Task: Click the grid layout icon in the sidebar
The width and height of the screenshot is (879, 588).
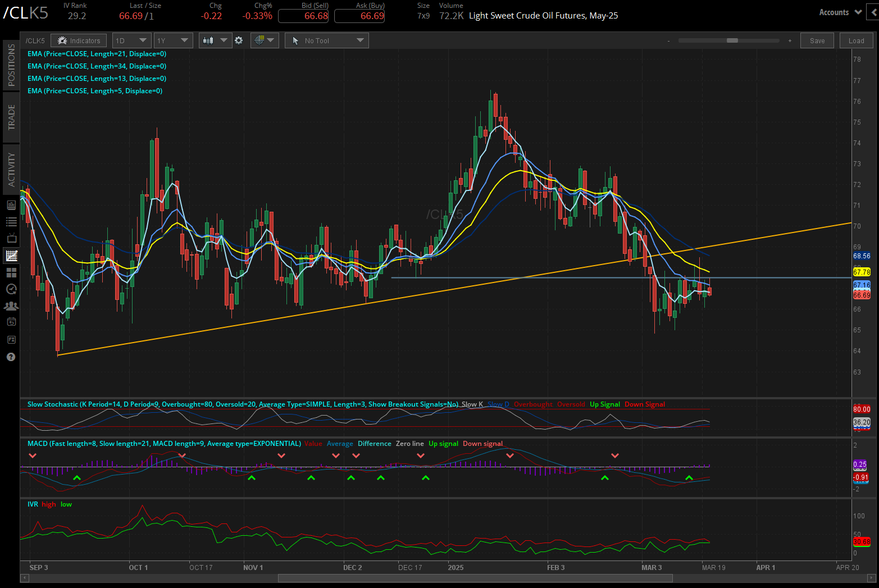Action: pyautogui.click(x=11, y=272)
